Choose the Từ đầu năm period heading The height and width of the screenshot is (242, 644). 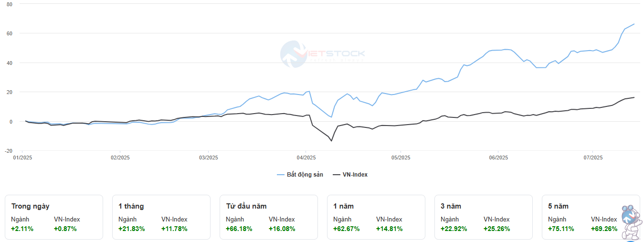tap(246, 206)
